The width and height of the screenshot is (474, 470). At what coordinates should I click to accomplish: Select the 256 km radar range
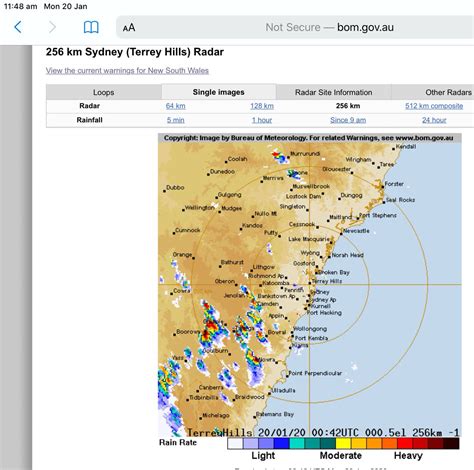tap(348, 106)
